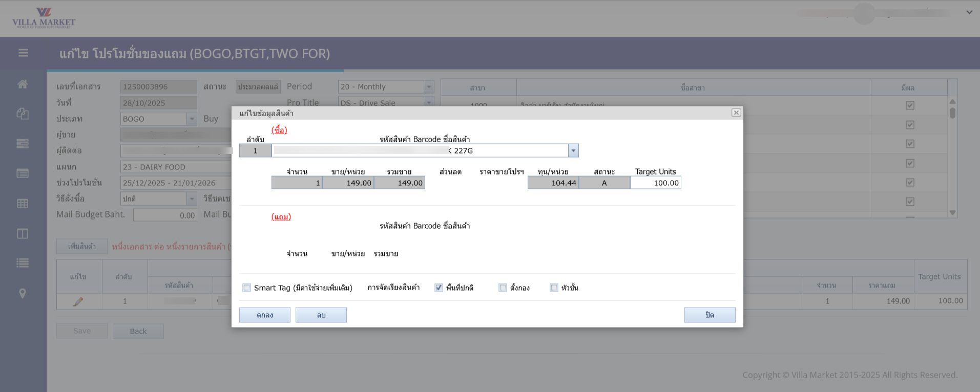The image size is (980, 392).
Task: Click the two-column layout sidebar icon
Action: pos(23,234)
